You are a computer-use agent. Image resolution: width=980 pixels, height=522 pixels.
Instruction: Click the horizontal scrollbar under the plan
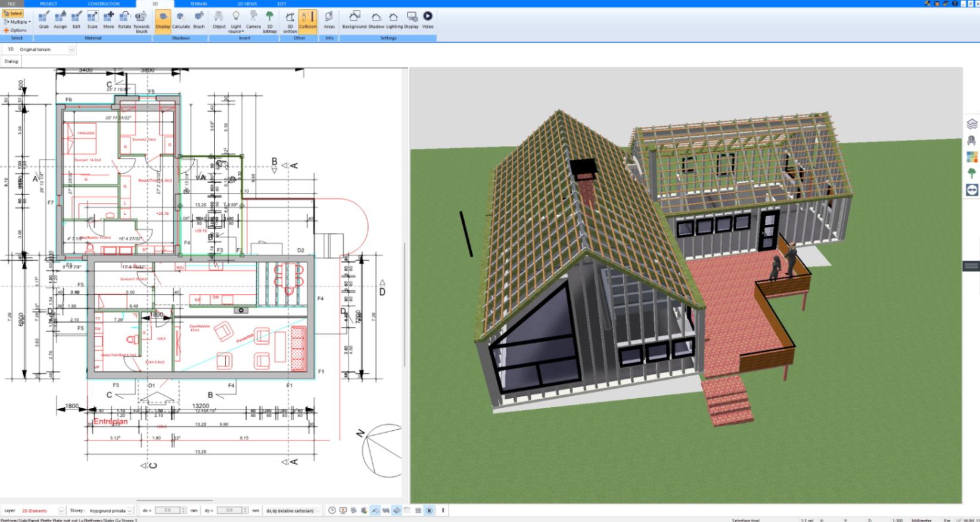(x=175, y=501)
